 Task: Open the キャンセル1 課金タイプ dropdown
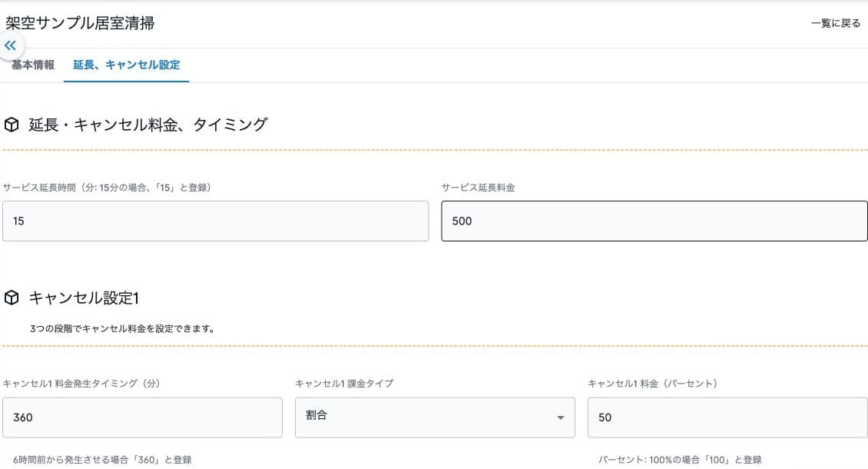click(x=435, y=417)
